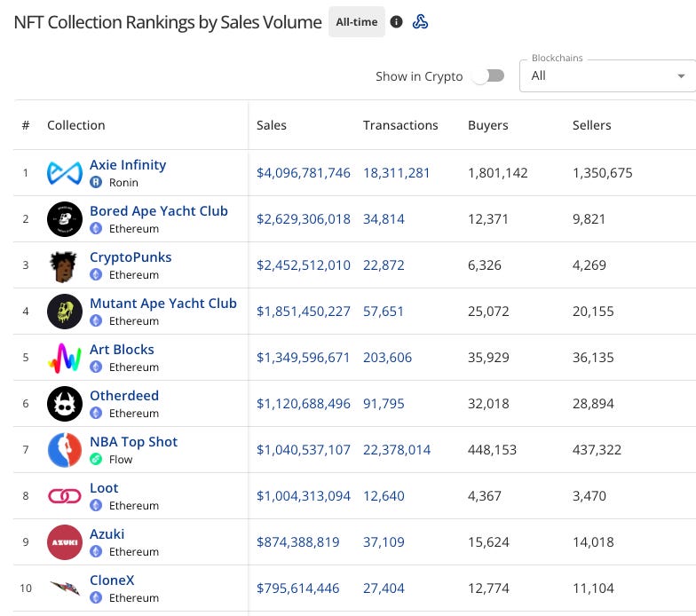Click Otherdeed sales $1,120,688,496
This screenshot has height=616, width=696.
click(x=304, y=404)
